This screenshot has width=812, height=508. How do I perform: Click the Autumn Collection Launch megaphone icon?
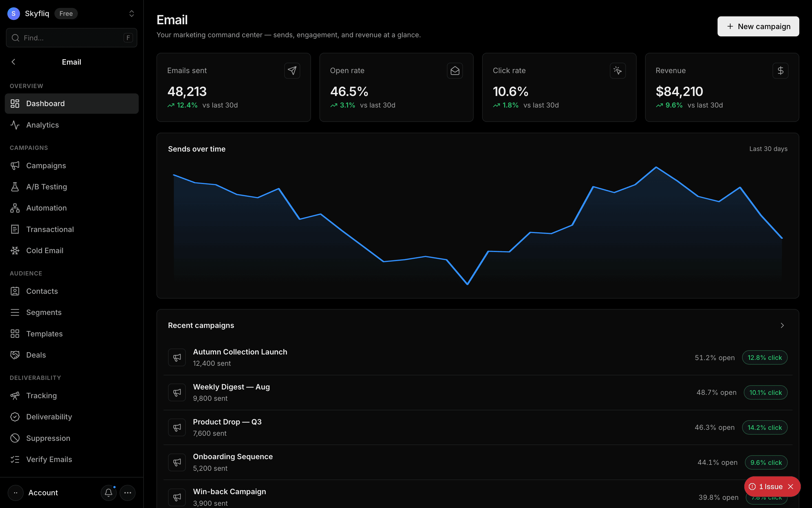pos(177,358)
